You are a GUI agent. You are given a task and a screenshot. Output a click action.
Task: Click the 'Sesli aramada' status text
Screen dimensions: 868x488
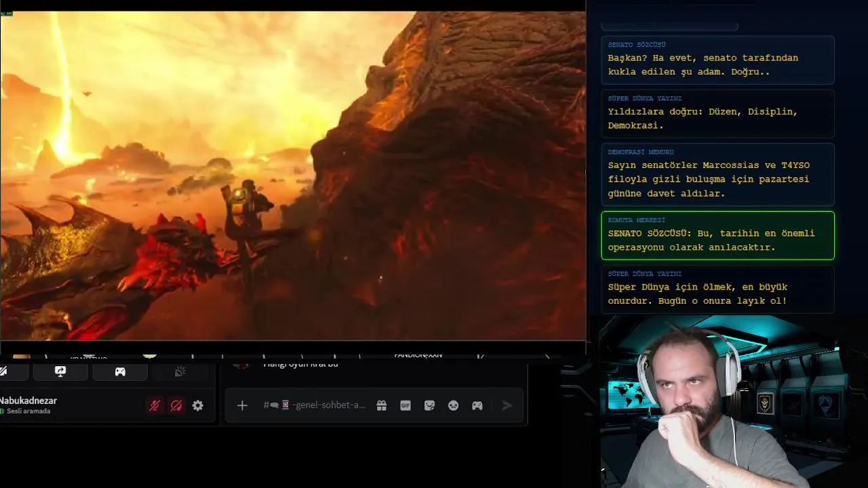coord(28,411)
